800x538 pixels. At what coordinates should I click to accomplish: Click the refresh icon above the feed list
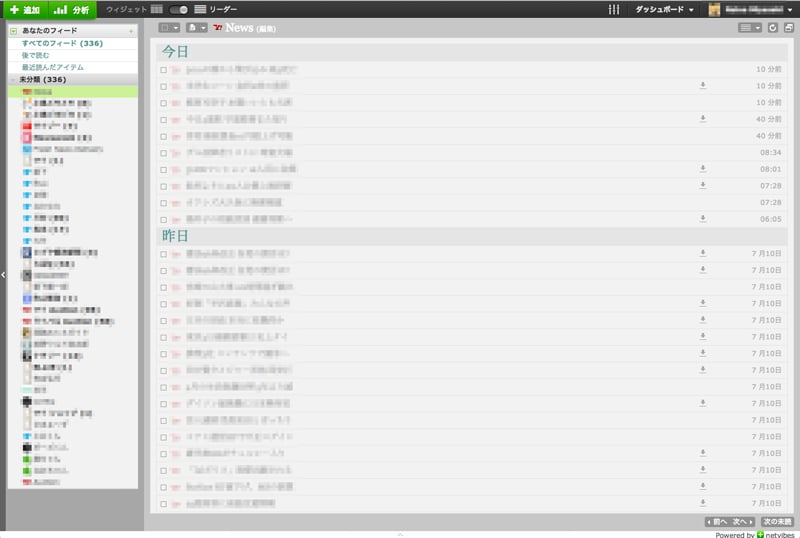coord(773,27)
